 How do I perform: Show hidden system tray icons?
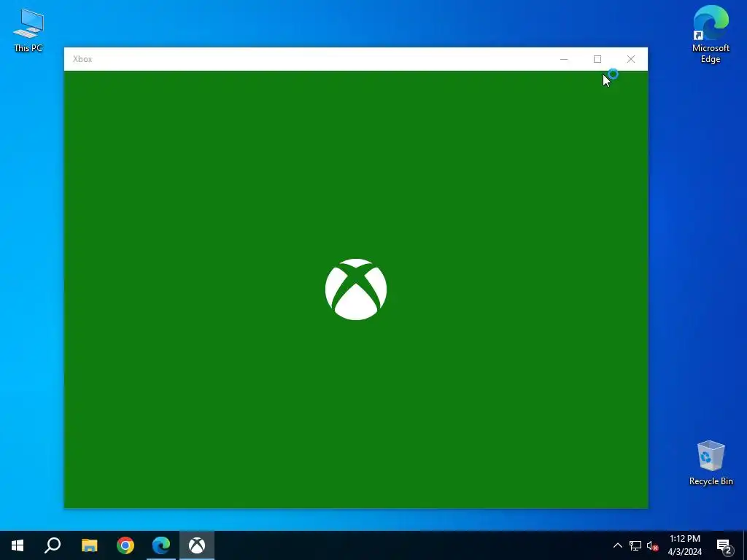617,545
